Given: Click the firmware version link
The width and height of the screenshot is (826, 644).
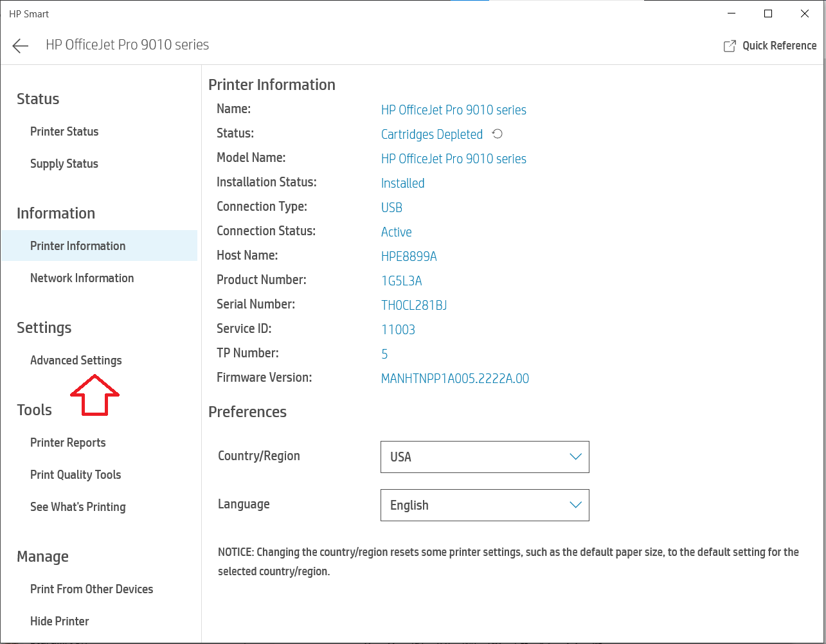Looking at the screenshot, I should (455, 378).
